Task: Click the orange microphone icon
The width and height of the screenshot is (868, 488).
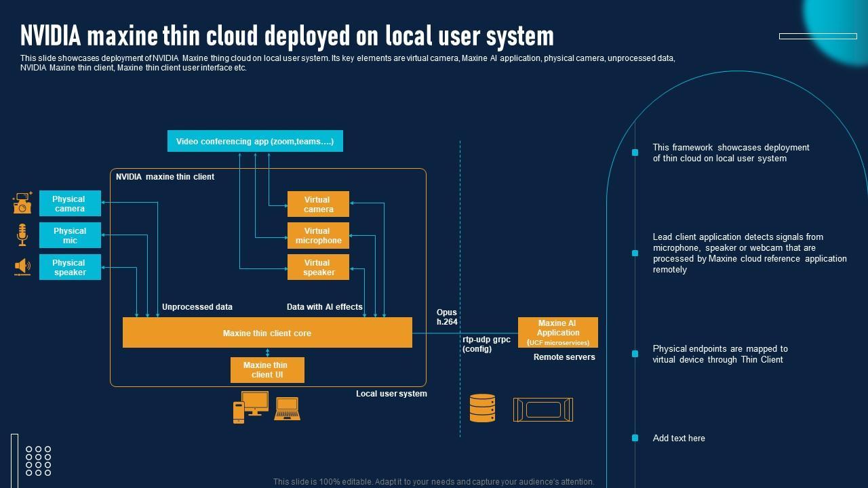Action: pyautogui.click(x=22, y=235)
